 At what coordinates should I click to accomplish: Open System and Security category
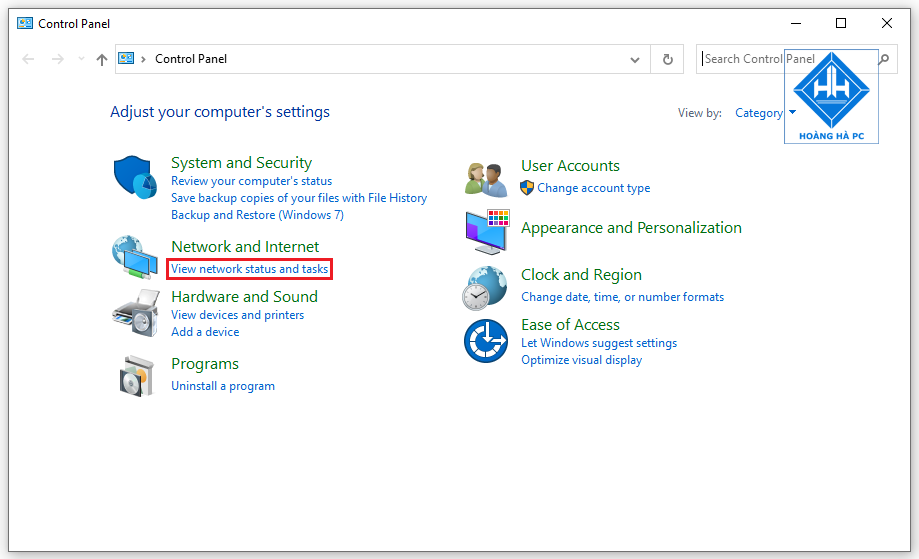pos(241,162)
